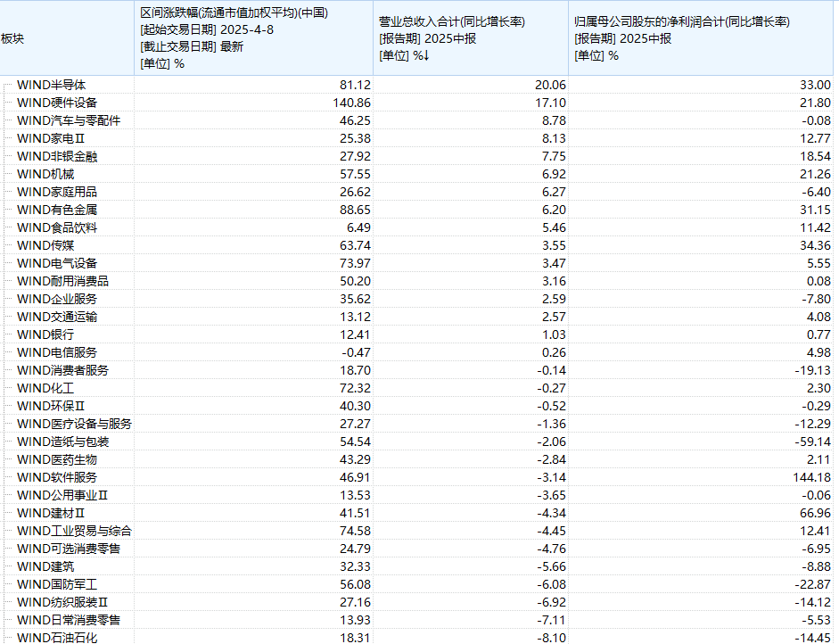The width and height of the screenshot is (839, 644).
Task: Select the WIND软件服务 sector
Action: click(x=57, y=477)
